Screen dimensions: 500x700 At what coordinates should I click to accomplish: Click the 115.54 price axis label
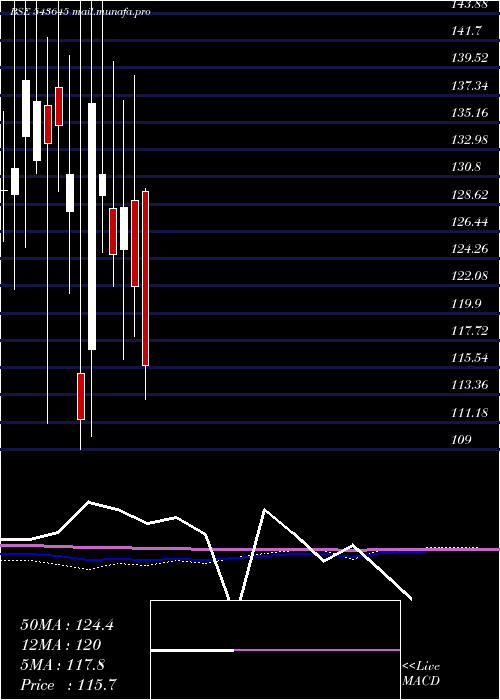[x=470, y=358]
